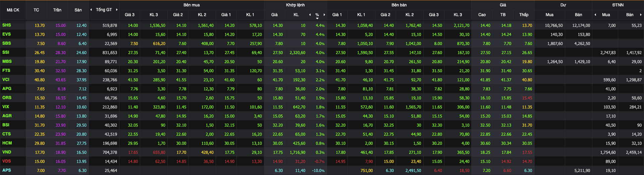The height and width of the screenshot is (175, 644).
Task: Open BSI stock ticker
Action: 6,125
